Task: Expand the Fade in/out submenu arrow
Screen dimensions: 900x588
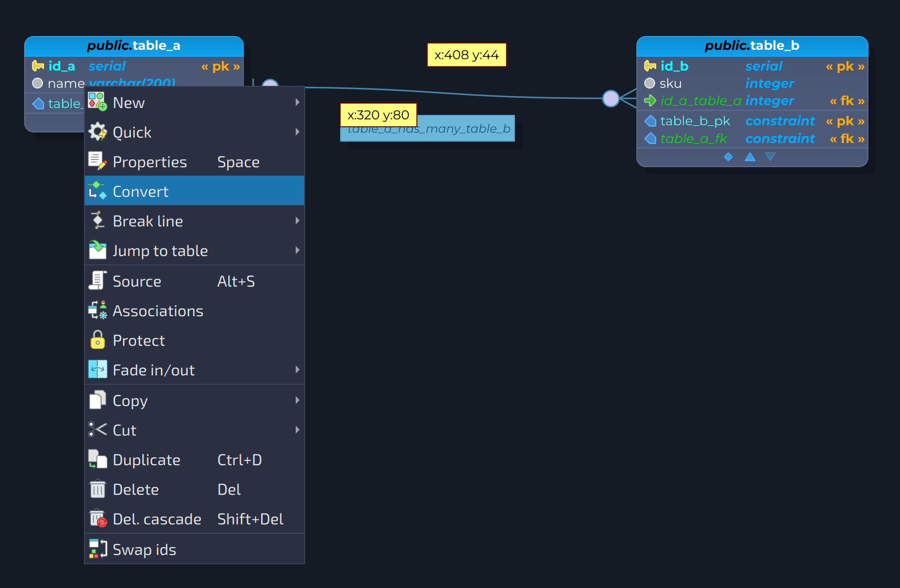Action: click(x=297, y=369)
